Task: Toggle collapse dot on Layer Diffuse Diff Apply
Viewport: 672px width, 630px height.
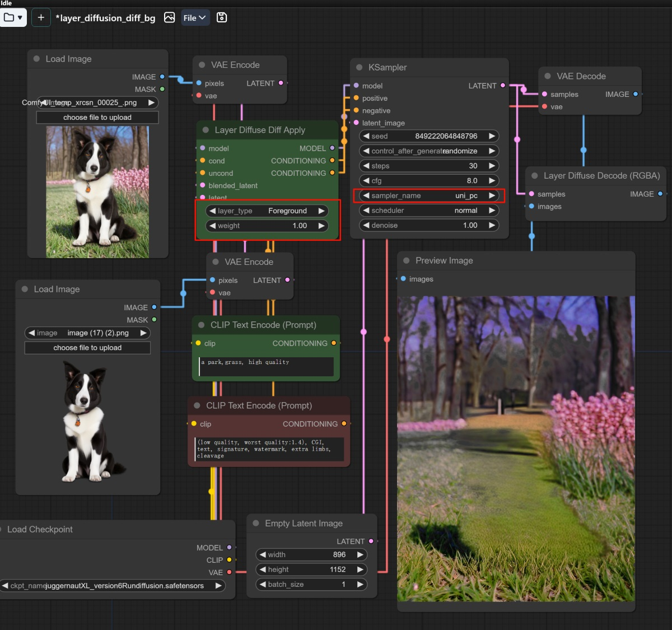Action: tap(206, 130)
